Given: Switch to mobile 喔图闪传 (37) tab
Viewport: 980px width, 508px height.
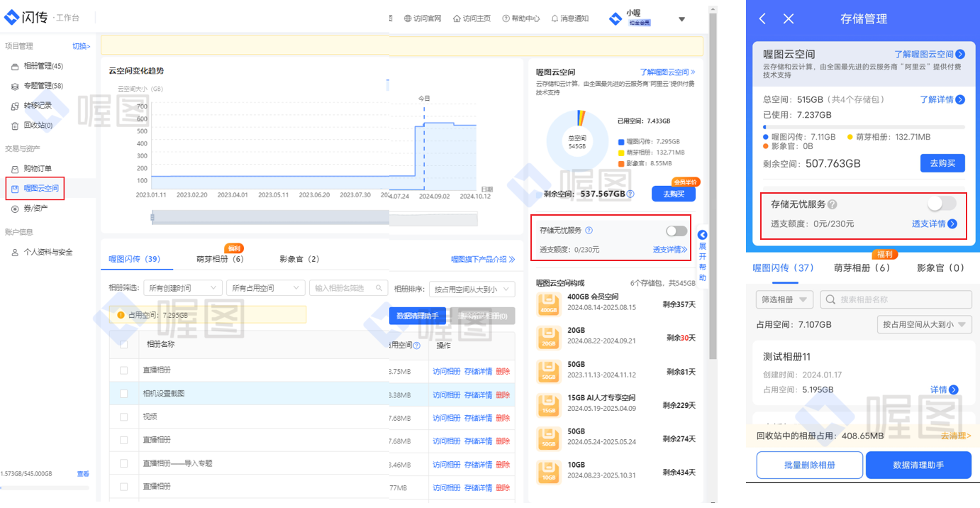Looking at the screenshot, I should point(783,268).
